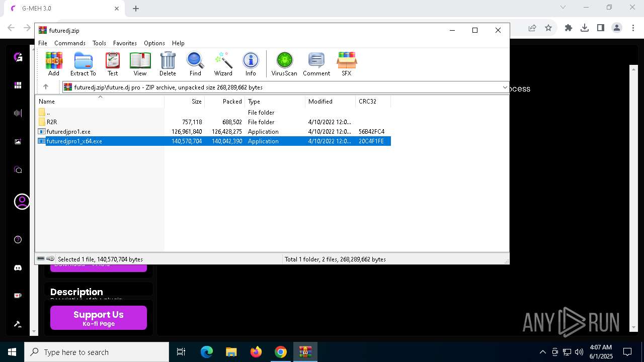Open the Help menu
Image resolution: width=644 pixels, height=362 pixels.
pos(178,43)
